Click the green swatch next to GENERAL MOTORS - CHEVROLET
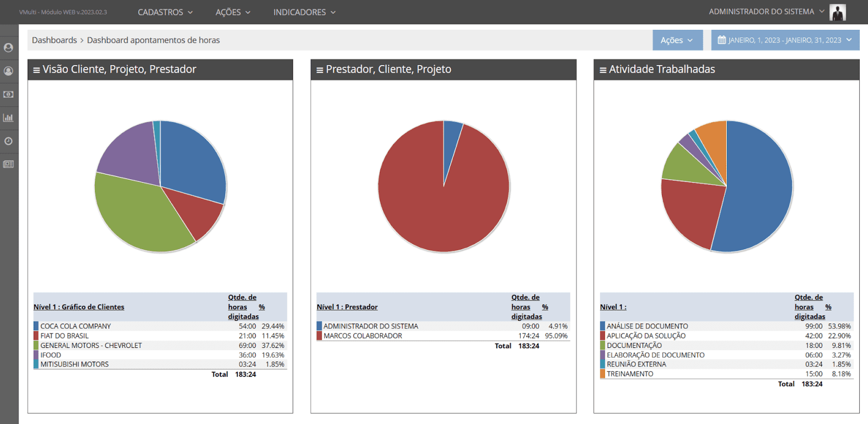 pos(36,345)
